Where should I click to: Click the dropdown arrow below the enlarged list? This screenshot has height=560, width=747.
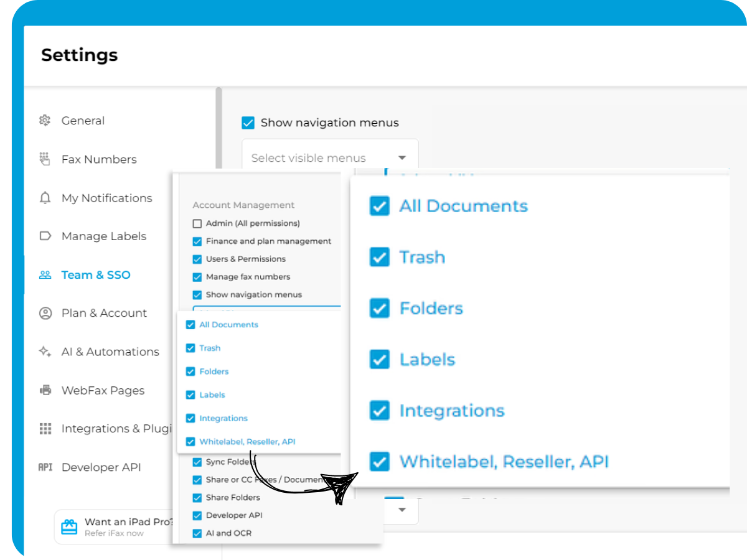click(402, 510)
